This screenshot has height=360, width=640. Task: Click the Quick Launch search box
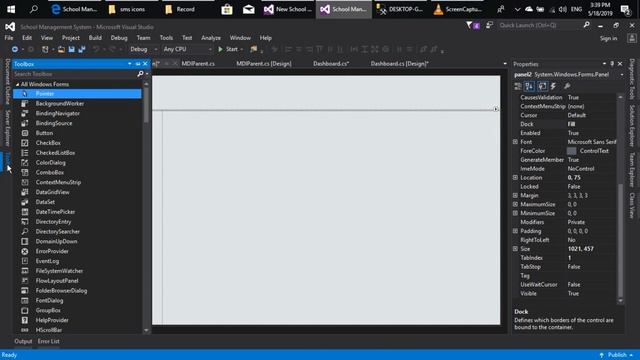540,25
